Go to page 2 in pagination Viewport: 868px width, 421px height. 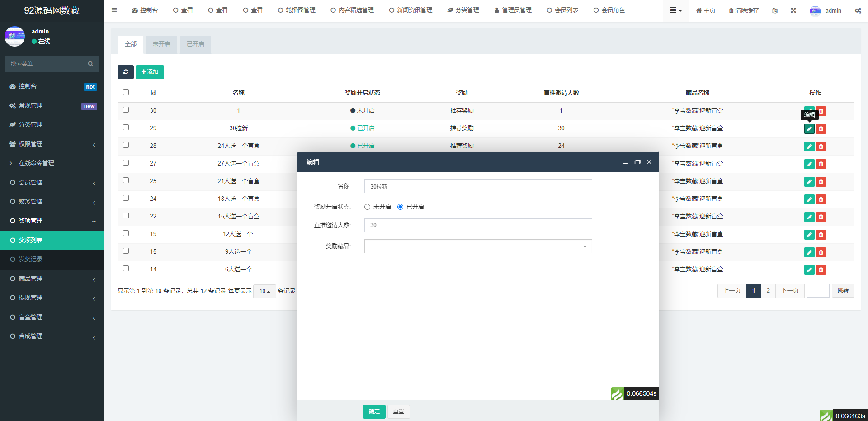[768, 291]
